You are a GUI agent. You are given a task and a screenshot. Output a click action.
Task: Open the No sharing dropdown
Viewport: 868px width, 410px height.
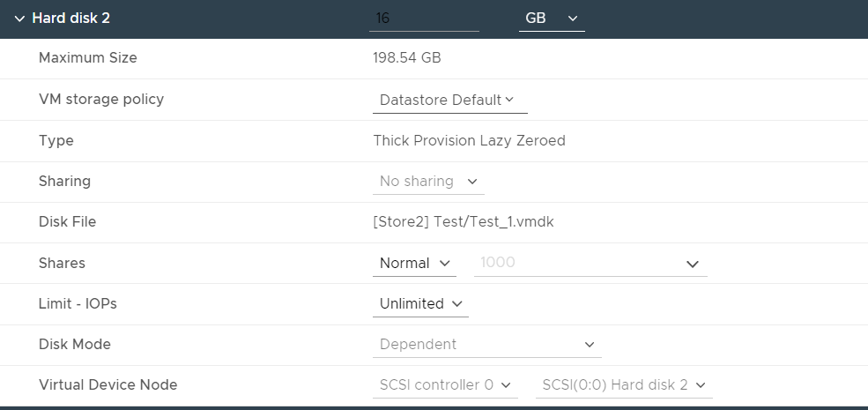pyautogui.click(x=428, y=182)
